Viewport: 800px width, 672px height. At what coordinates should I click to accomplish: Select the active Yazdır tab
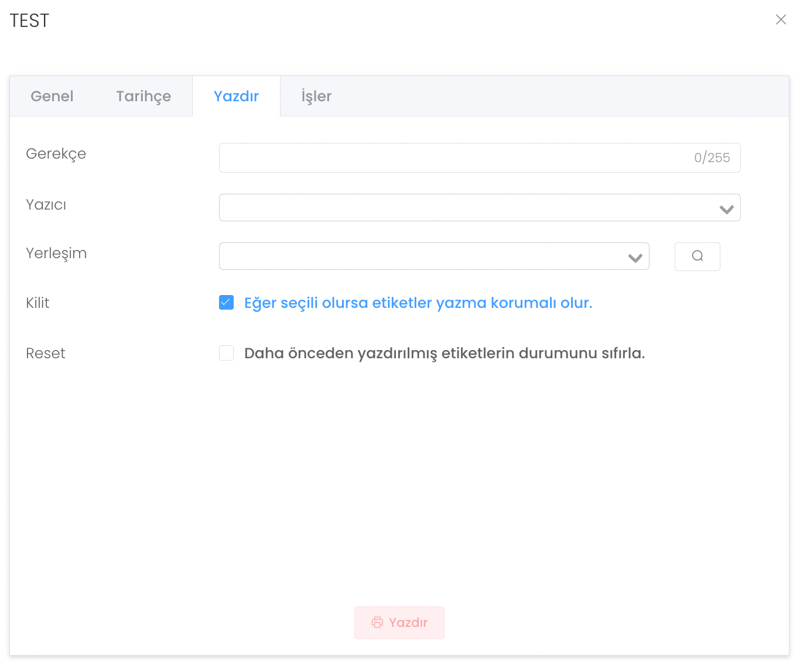[x=236, y=96]
